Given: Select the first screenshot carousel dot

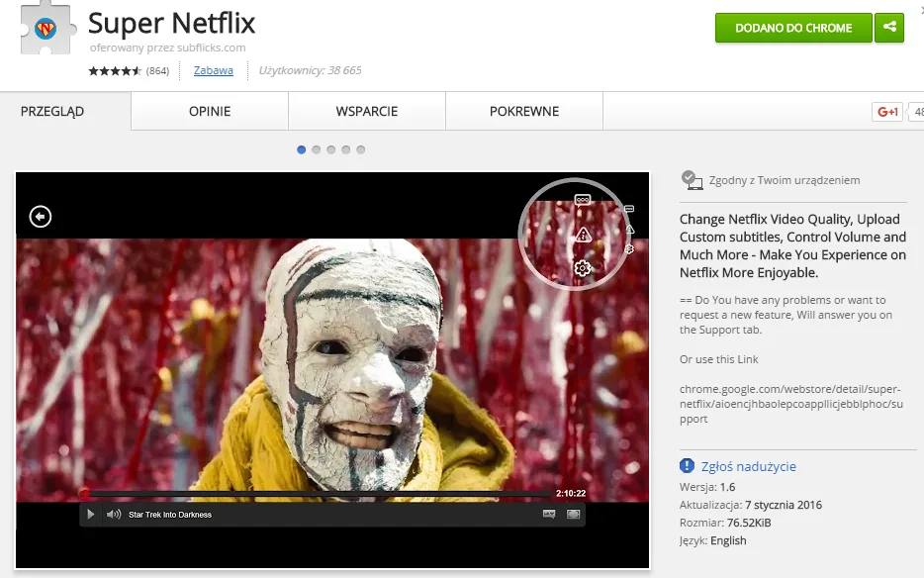Looking at the screenshot, I should [x=301, y=149].
